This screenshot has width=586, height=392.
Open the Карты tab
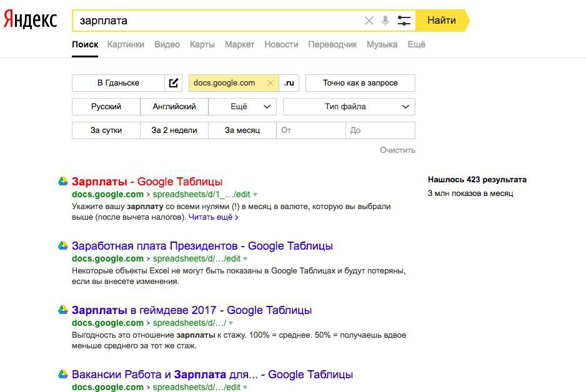click(x=202, y=44)
